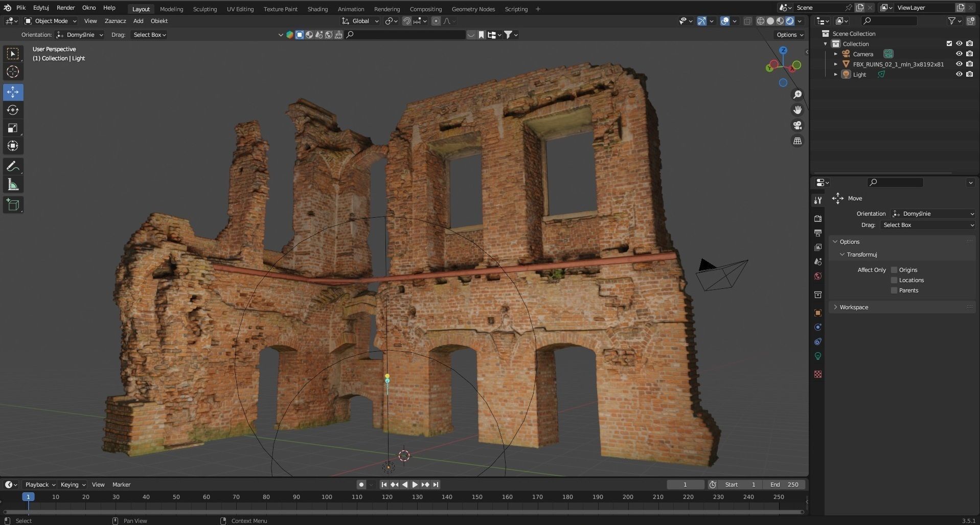Jump to the animation end frame
980x525 pixels.
point(436,485)
